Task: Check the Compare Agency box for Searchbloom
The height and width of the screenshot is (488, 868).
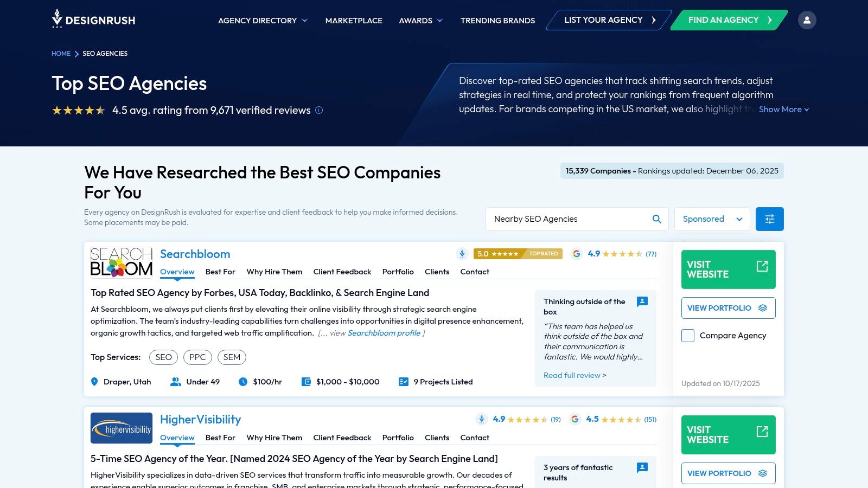Action: pyautogui.click(x=688, y=336)
